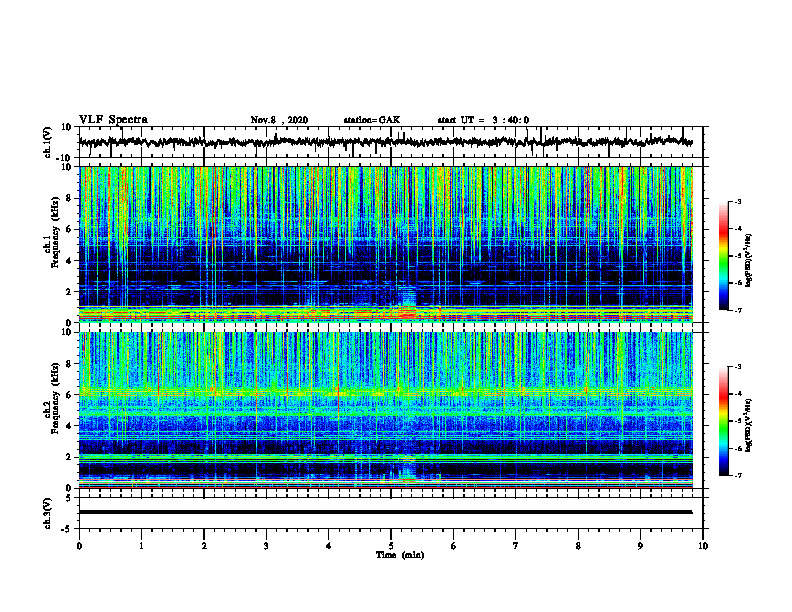Click the ch.2 color bar log(PSD) label
This screenshot has height=612, width=792.
click(748, 425)
